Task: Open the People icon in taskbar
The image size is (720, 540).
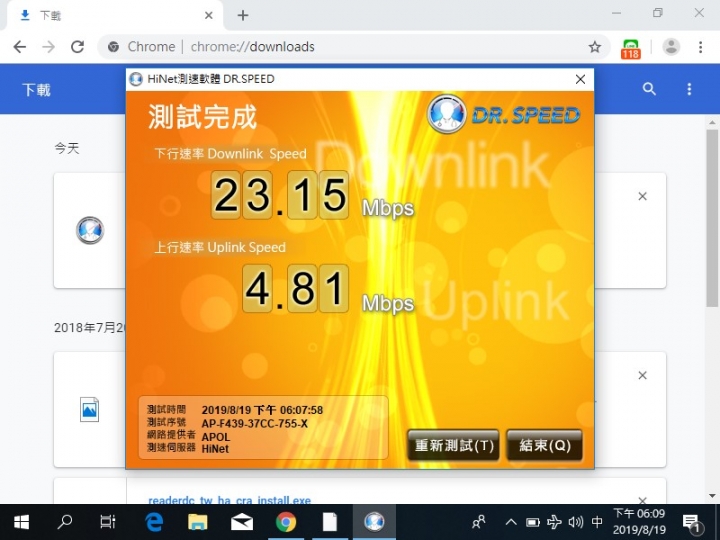Action: pos(478,522)
